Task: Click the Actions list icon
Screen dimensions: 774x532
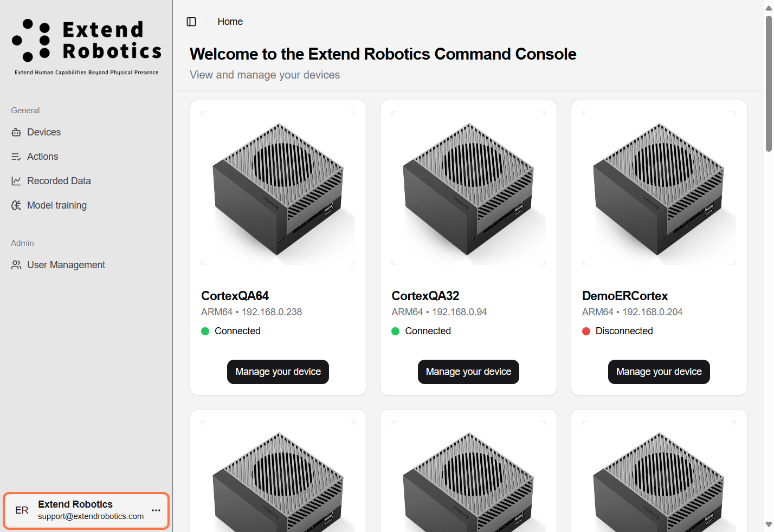Action: pyautogui.click(x=16, y=157)
